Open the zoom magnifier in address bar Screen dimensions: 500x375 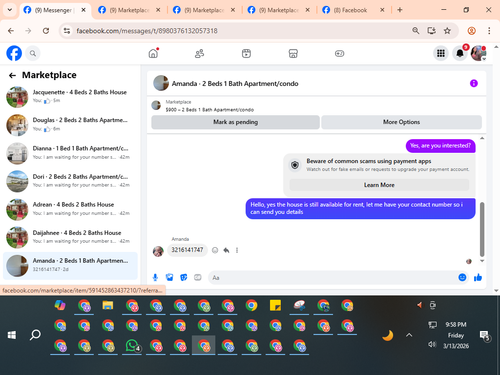pyautogui.click(x=415, y=31)
